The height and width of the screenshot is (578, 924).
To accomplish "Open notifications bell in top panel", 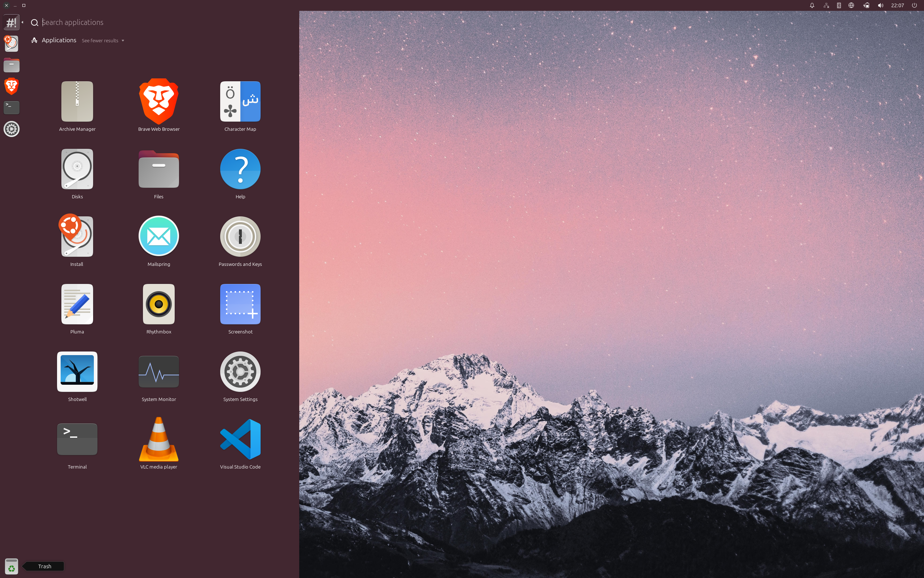I will coord(812,5).
